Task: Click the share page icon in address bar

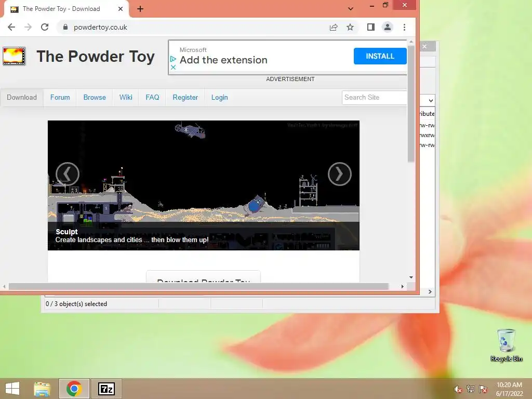Action: (334, 27)
